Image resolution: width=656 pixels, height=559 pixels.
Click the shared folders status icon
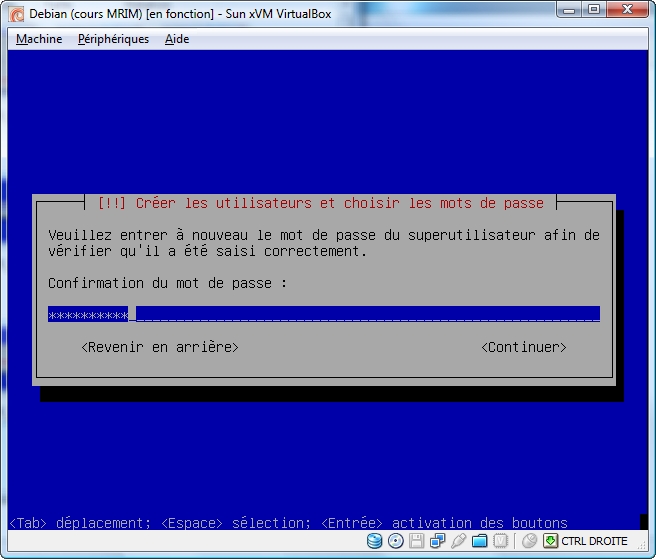[479, 541]
